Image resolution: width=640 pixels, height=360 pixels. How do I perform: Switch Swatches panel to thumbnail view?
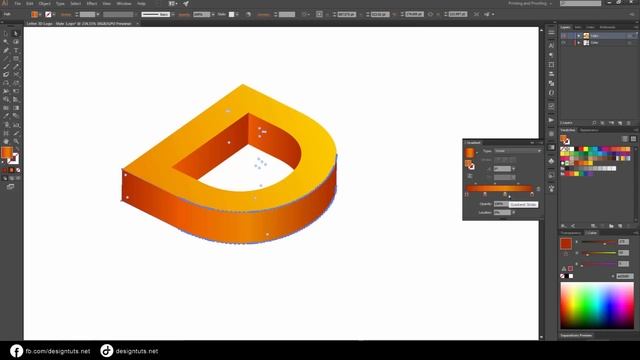(x=633, y=139)
